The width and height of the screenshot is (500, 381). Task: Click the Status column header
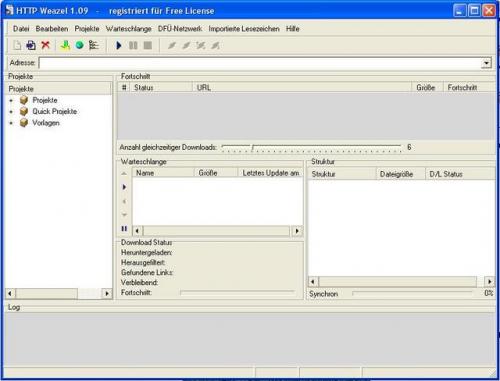pos(161,88)
